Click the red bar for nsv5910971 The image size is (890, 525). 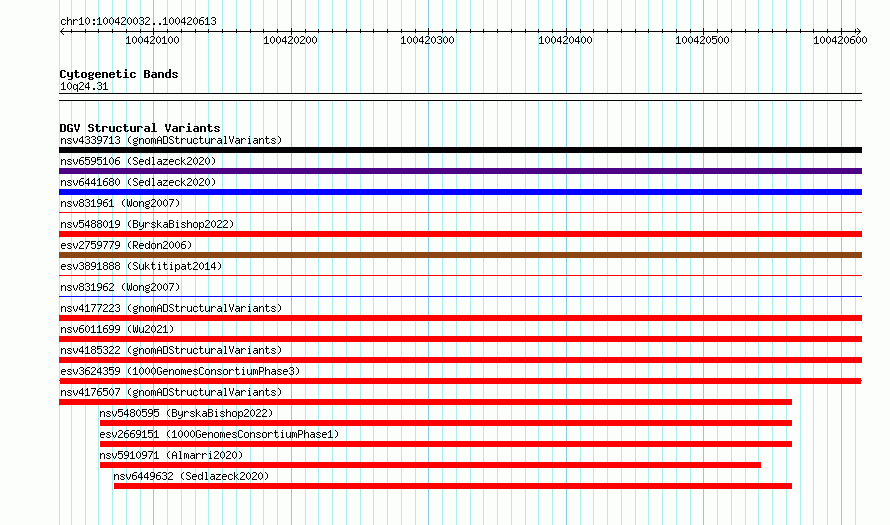(x=430, y=465)
